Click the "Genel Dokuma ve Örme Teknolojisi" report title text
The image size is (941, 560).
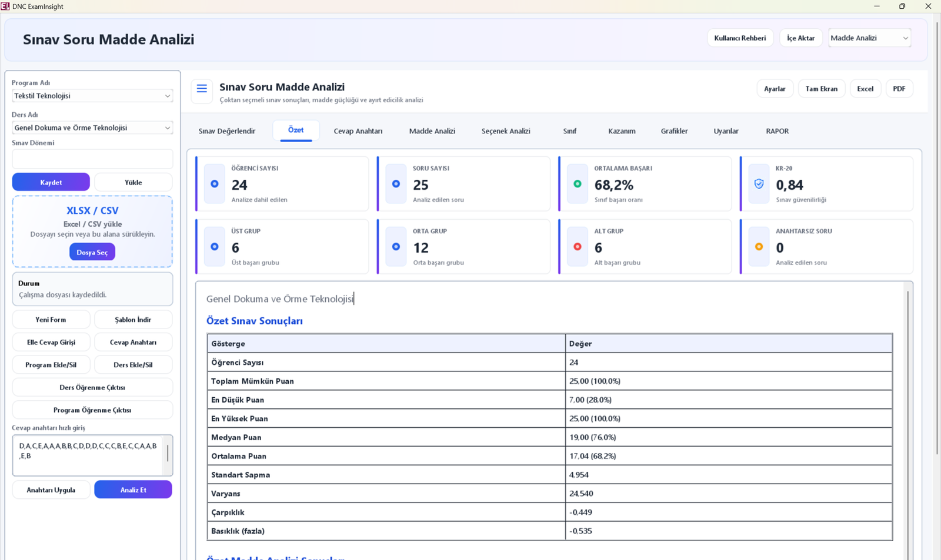pos(280,299)
